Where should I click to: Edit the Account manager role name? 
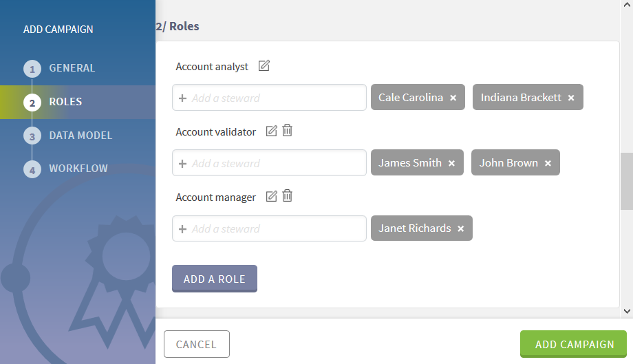[x=272, y=196]
